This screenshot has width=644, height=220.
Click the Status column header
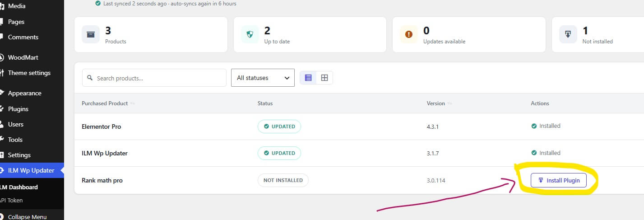(265, 103)
